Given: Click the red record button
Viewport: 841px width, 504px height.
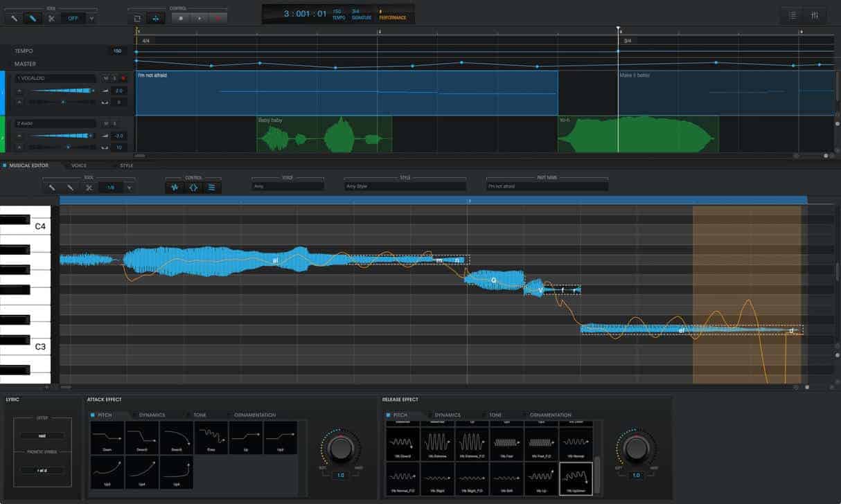Looking at the screenshot, I should [x=218, y=19].
